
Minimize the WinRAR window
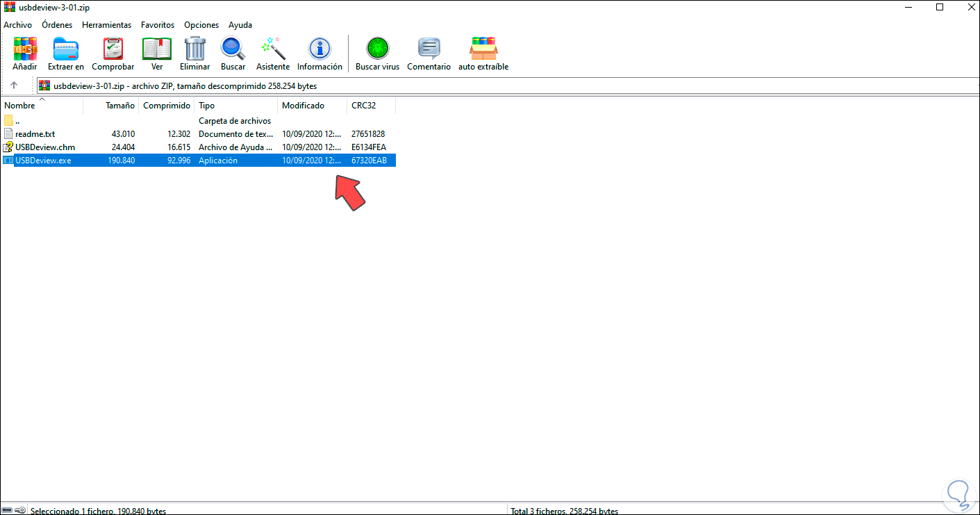pos(908,8)
